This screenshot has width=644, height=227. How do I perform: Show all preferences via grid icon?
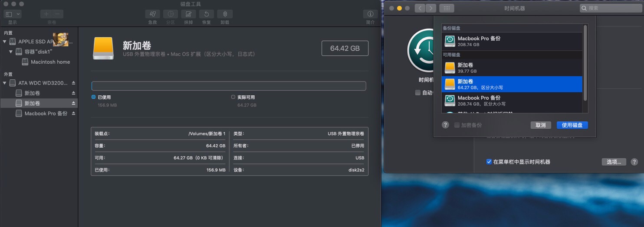click(x=447, y=8)
